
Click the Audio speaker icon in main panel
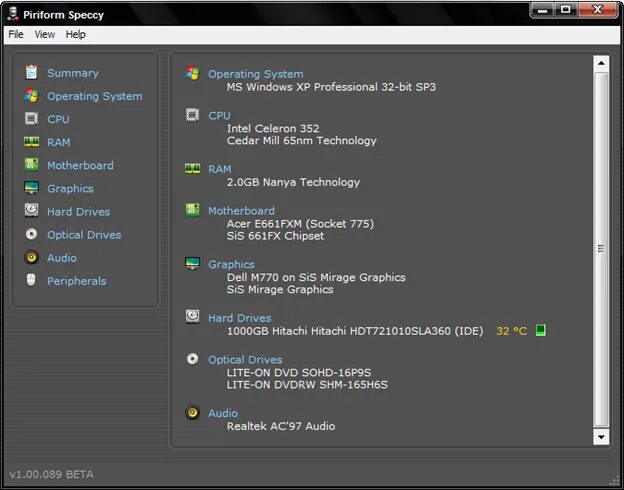click(193, 412)
